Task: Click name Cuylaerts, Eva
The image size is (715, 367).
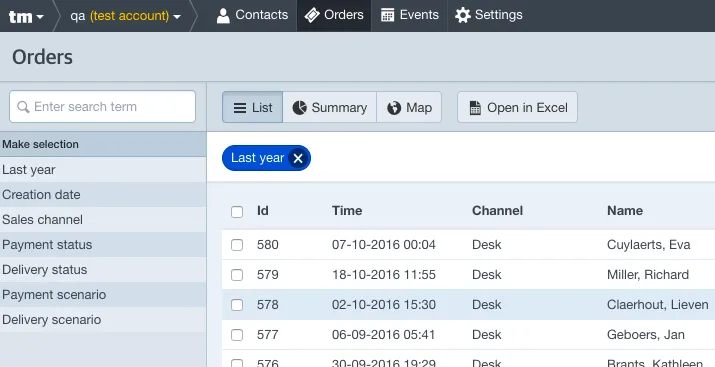Action: click(648, 245)
